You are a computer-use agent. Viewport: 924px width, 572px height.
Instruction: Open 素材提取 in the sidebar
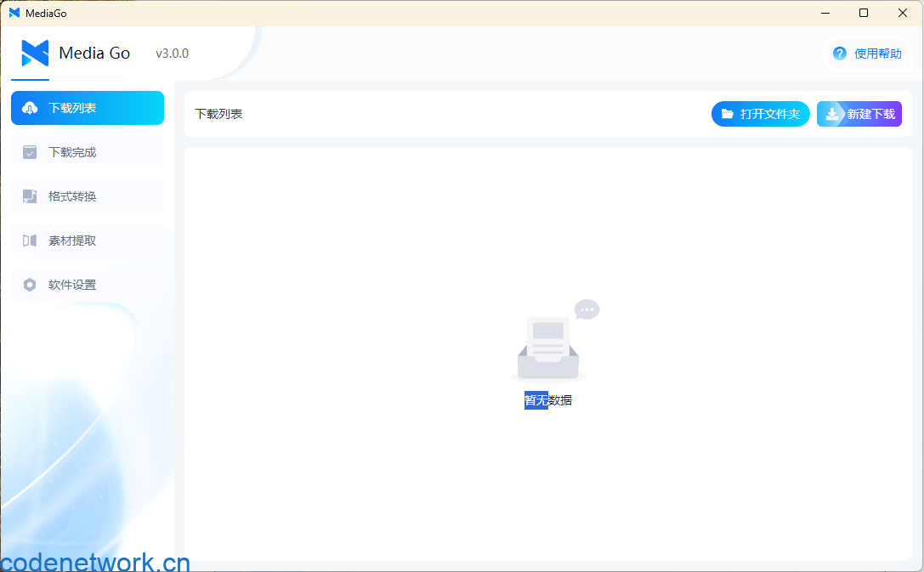[x=72, y=241]
